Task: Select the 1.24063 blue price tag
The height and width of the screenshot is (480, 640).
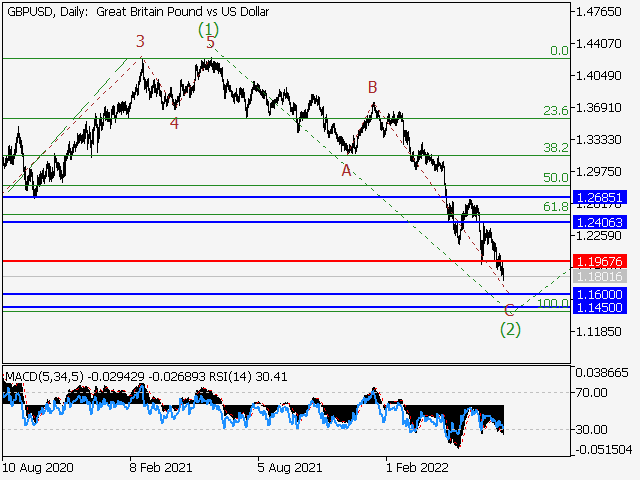Action: coord(600,222)
